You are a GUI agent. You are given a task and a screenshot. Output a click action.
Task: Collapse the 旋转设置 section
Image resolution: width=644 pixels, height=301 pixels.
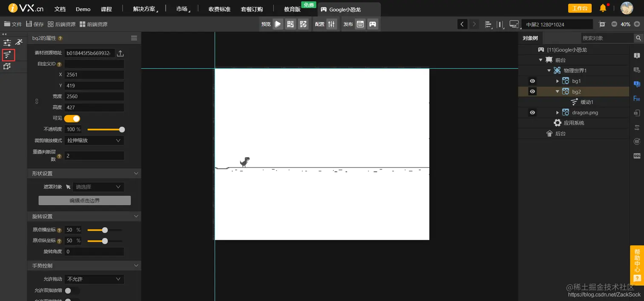click(136, 216)
